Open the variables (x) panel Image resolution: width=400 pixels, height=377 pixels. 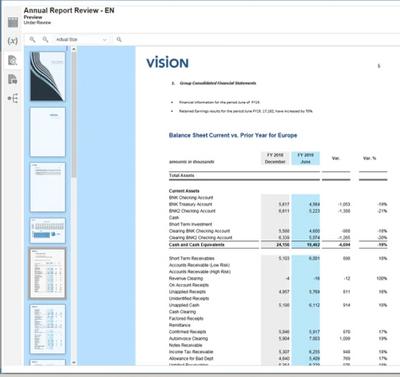pos(13,41)
